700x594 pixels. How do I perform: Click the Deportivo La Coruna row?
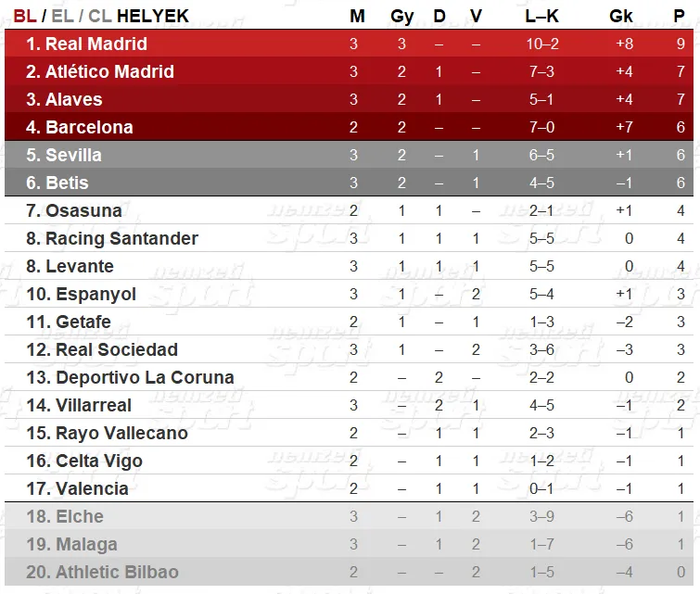pos(349,377)
